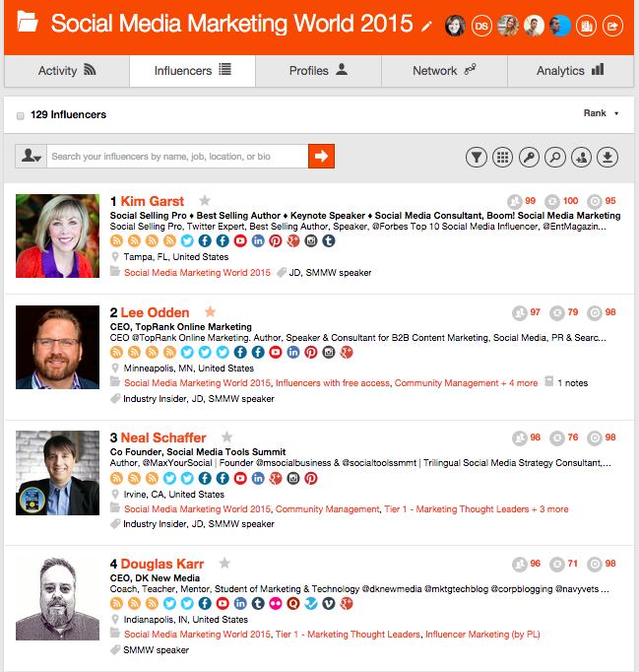Tick the 129 Influencers select-all checkbox
The width and height of the screenshot is (639, 672).
coord(20,115)
